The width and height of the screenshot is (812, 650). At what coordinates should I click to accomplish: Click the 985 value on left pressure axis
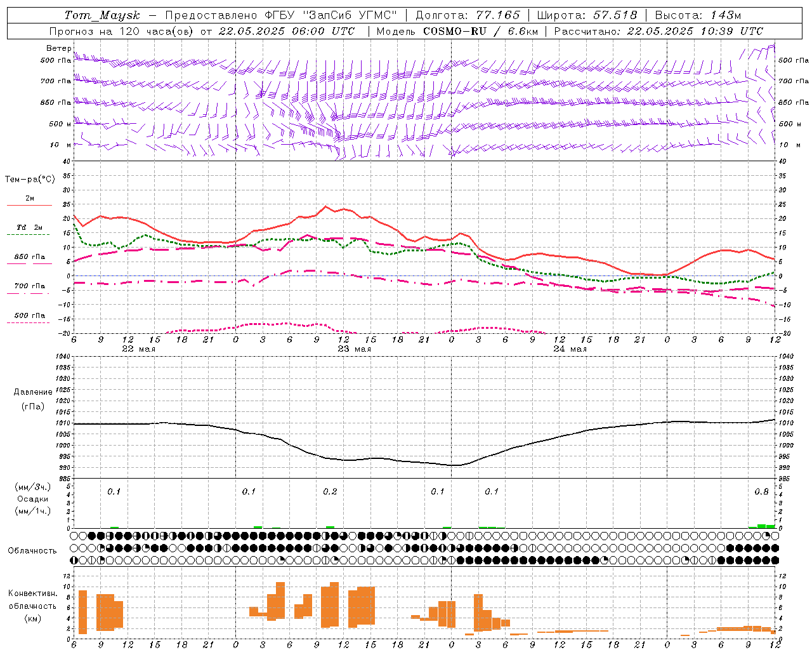[x=64, y=479]
